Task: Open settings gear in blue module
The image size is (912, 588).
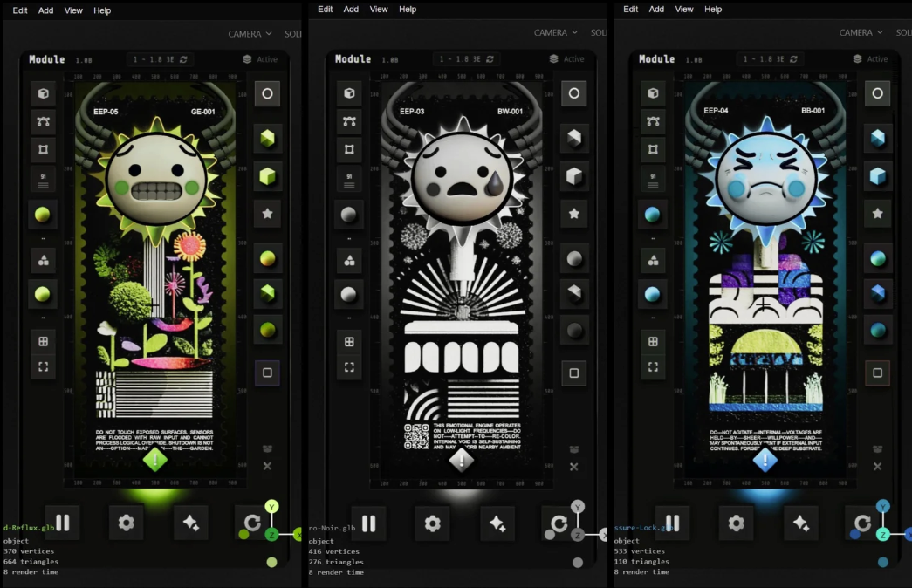Action: 736,523
